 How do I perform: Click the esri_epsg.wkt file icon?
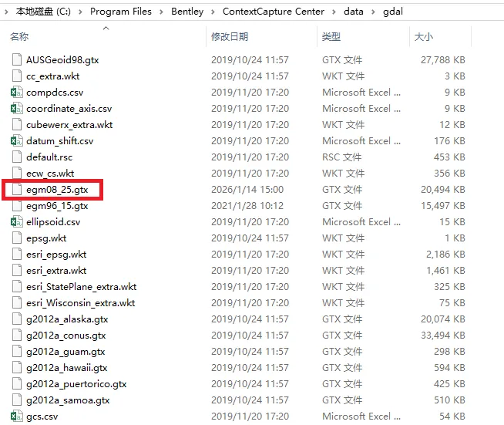point(17,255)
